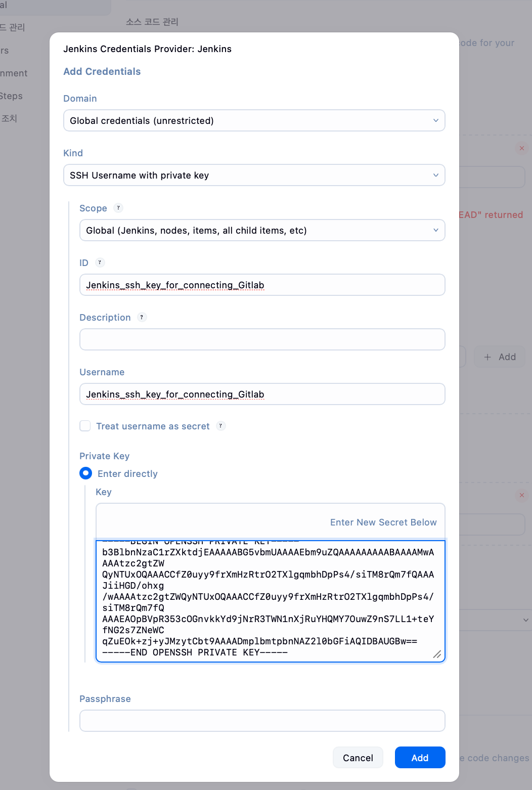
Task: Enable Treat username as secret checkbox
Action: click(85, 426)
